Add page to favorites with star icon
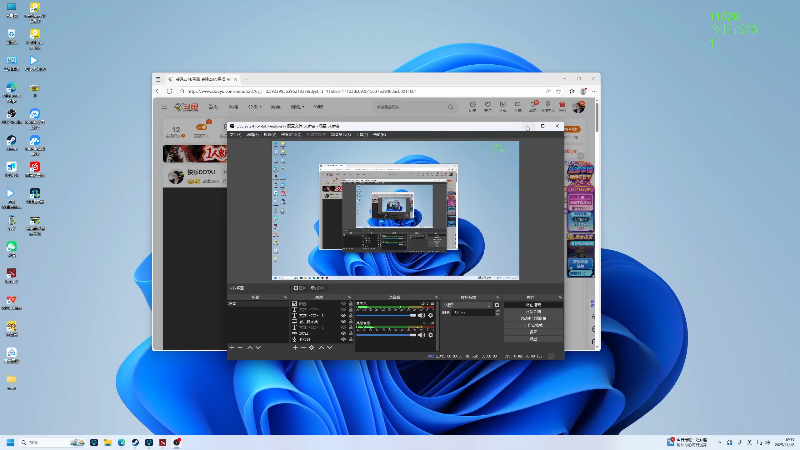This screenshot has height=450, width=800. pos(558,91)
